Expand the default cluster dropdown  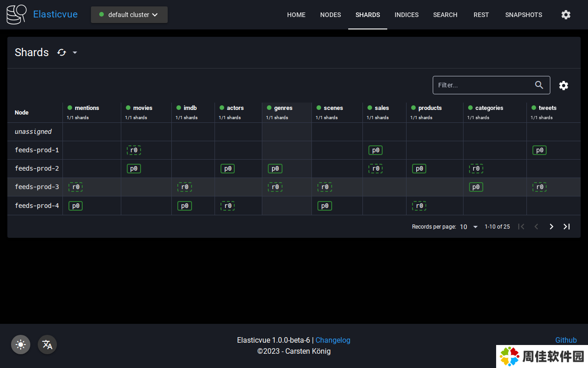pyautogui.click(x=129, y=15)
